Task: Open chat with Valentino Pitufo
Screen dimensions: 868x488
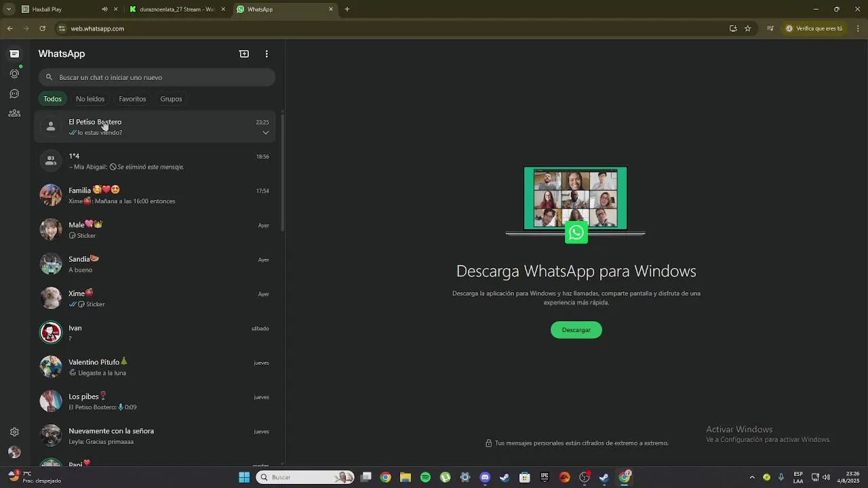Action: (155, 367)
